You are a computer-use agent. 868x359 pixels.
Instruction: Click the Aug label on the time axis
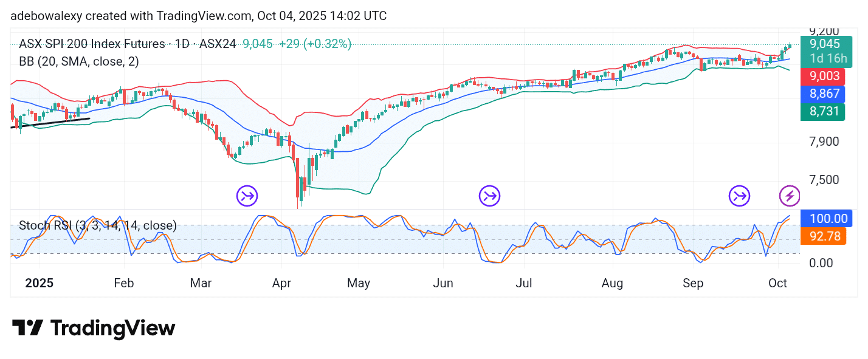(613, 284)
